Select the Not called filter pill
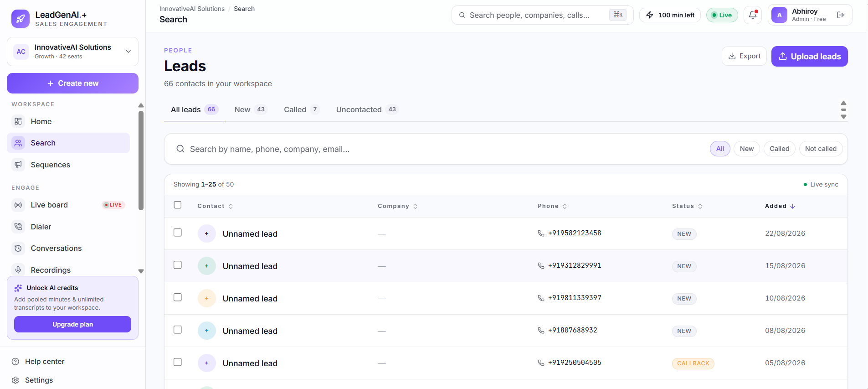 (x=821, y=149)
